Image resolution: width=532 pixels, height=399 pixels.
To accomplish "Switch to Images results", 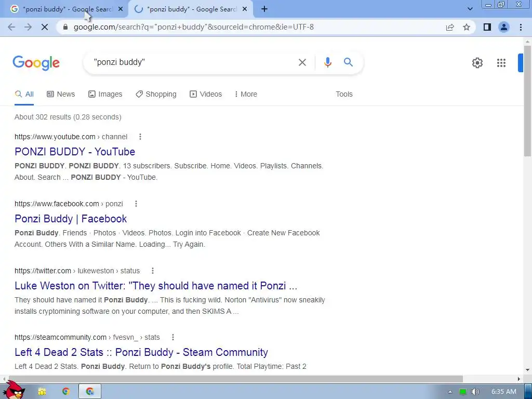I will click(105, 95).
